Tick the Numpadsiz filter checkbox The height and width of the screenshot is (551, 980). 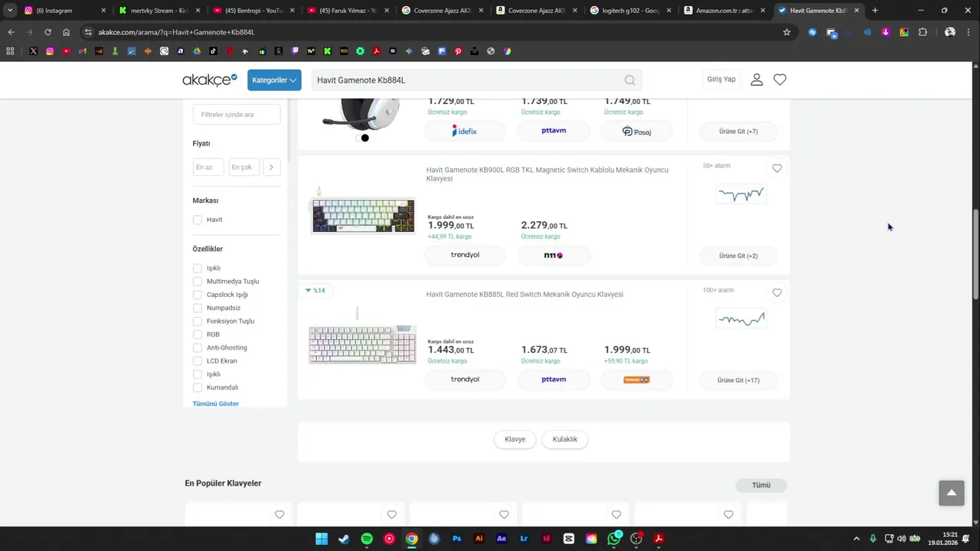tap(198, 308)
